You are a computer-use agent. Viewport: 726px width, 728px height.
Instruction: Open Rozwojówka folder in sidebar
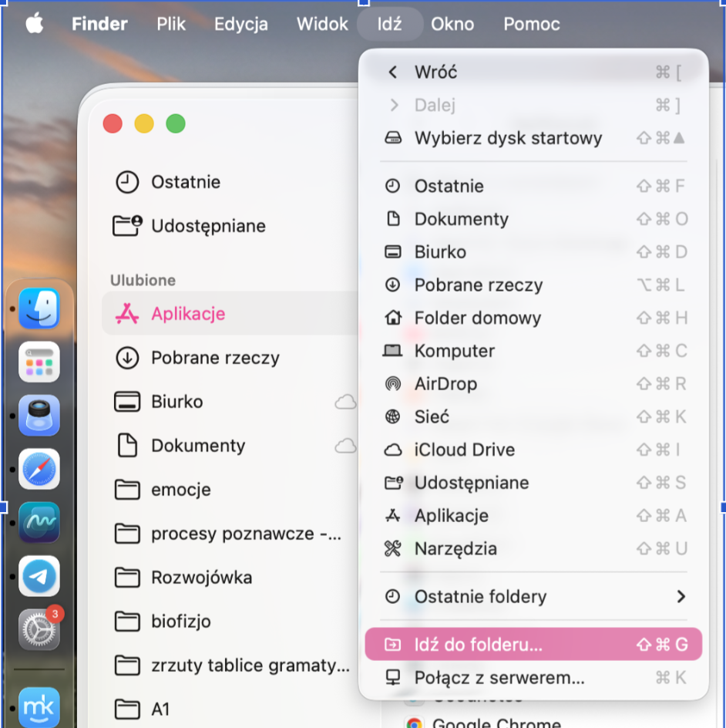tap(230, 578)
